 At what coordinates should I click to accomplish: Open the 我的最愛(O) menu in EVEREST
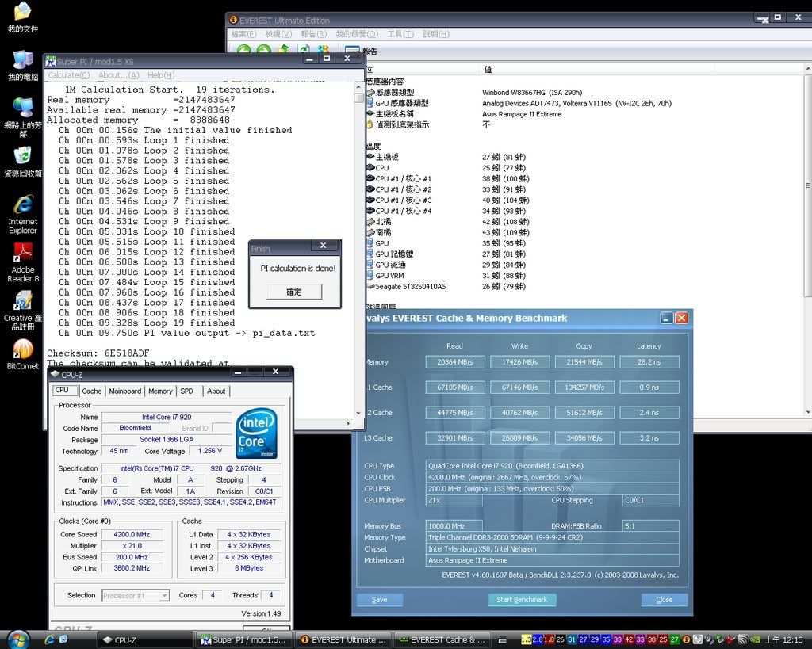[357, 34]
